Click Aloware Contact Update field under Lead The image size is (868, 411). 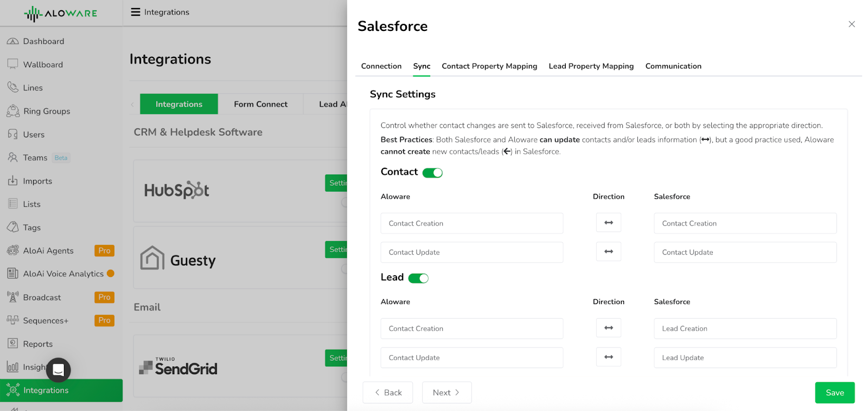472,358
